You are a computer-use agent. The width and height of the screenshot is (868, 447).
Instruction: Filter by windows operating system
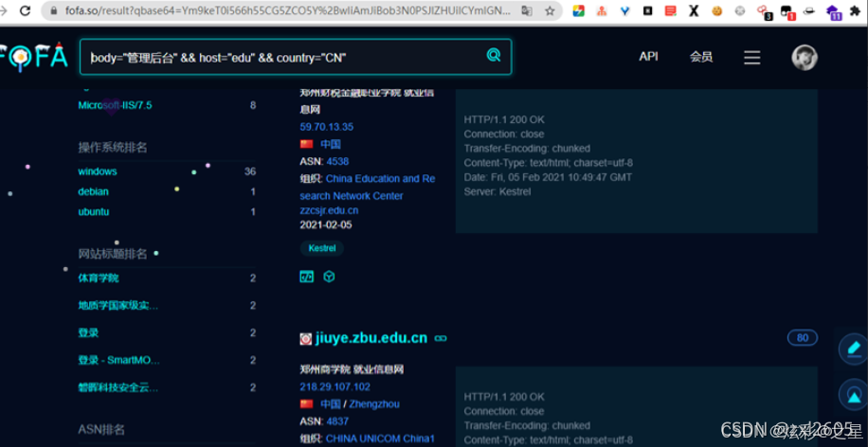[98, 171]
